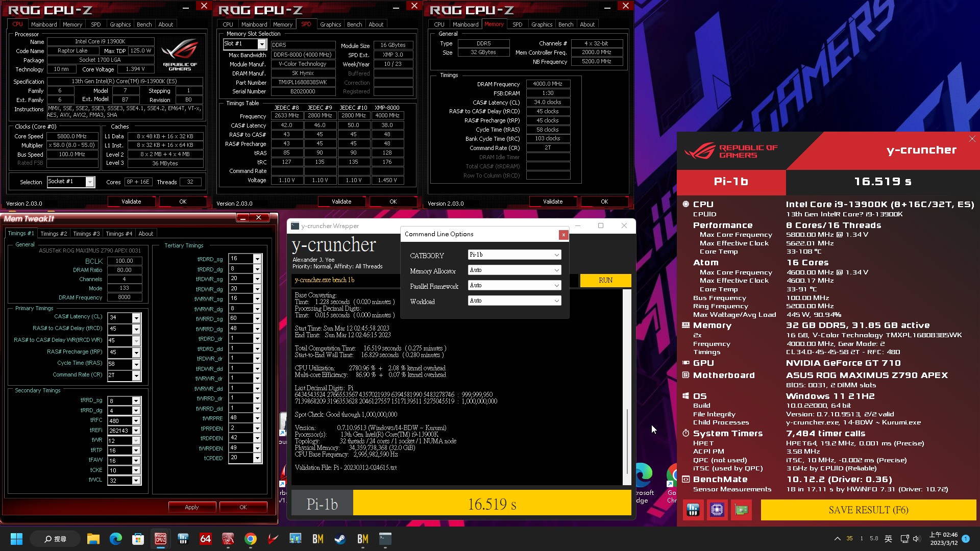
Task: Switch to Timings #3 tab in Mem TweakIt
Action: coord(86,234)
